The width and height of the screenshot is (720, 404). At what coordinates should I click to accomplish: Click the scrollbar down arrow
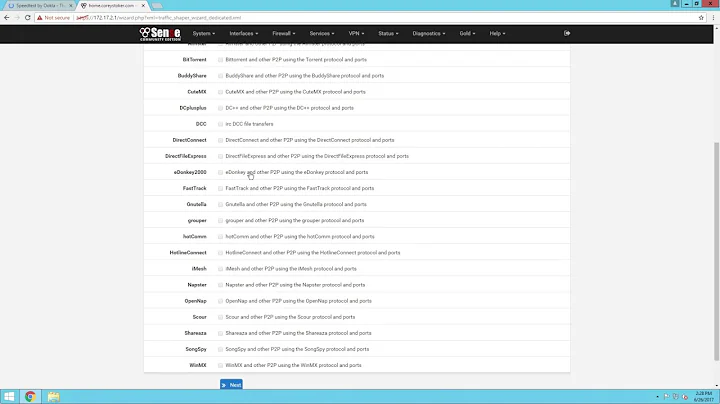pyautogui.click(x=716, y=386)
